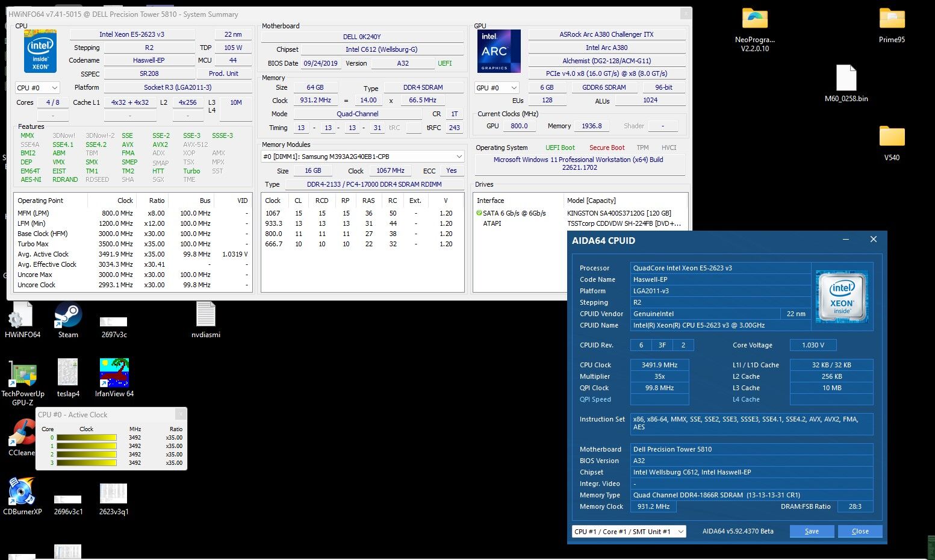The height and width of the screenshot is (560, 935).
Task: Select the Turbo Max operating point row
Action: [132, 244]
